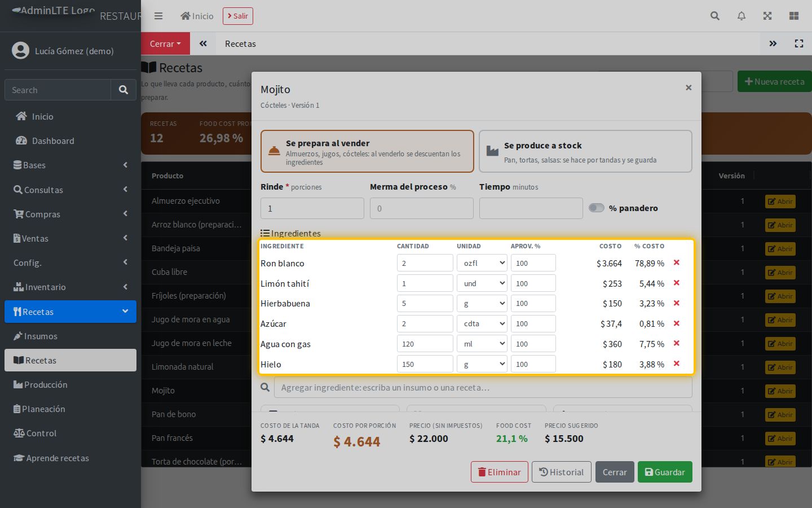Screen dimensions: 812x508
Task: Change the unit dropdown for Hierbabuena
Action: tap(482, 303)
